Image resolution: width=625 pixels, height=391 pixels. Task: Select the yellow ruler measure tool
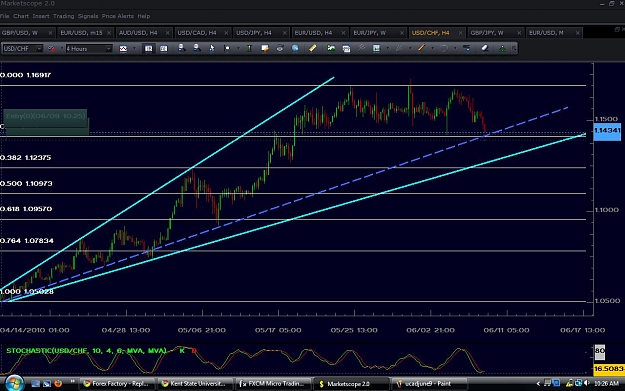pos(312,48)
